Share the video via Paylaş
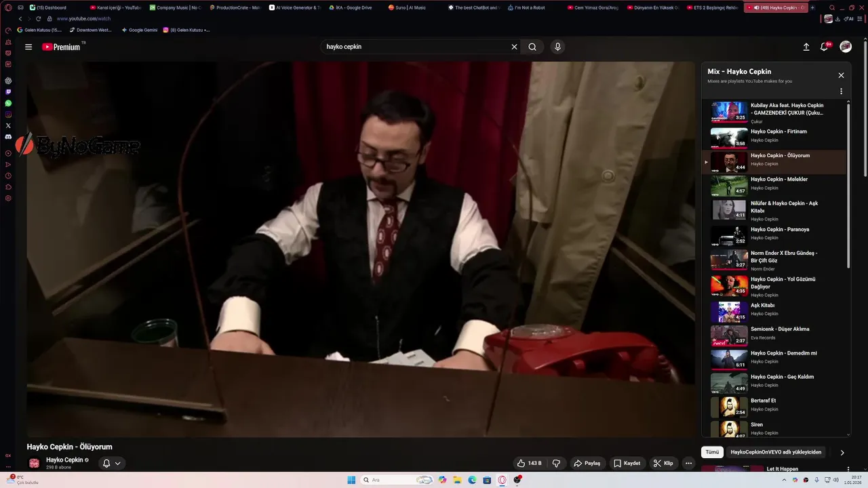This screenshot has width=868, height=488. [x=587, y=463]
